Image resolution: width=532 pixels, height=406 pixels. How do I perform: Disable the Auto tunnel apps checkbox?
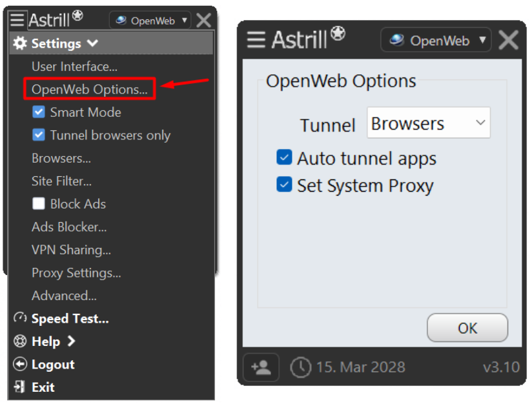284,157
